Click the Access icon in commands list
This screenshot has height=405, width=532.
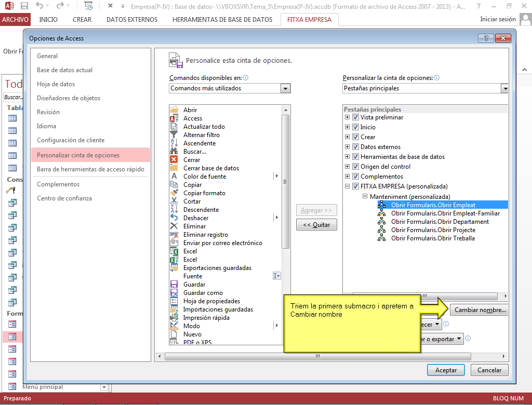point(174,118)
